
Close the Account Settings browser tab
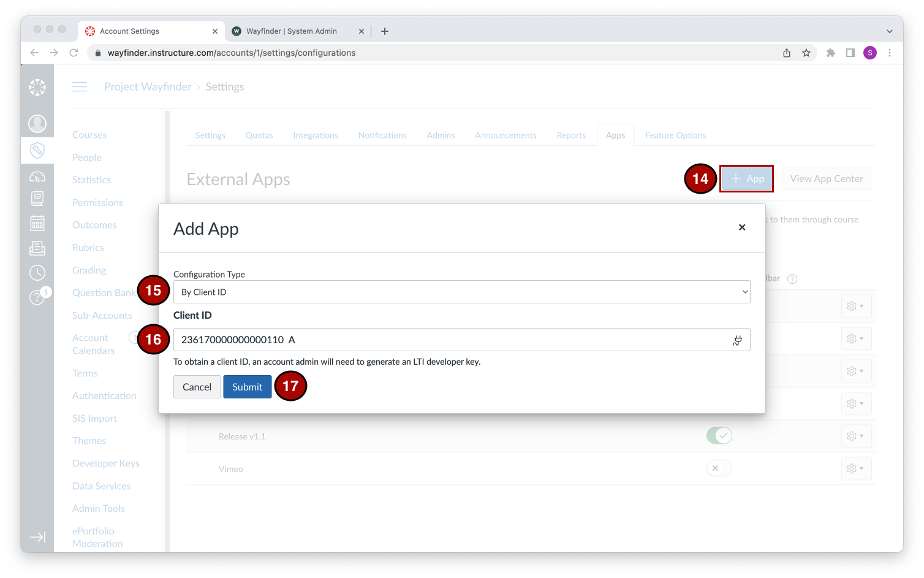(x=215, y=31)
